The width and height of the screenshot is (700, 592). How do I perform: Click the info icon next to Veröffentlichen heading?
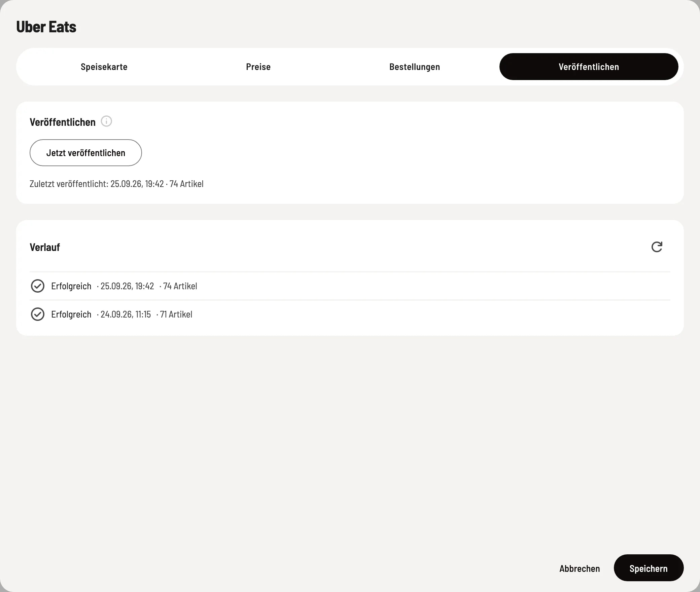tap(106, 121)
